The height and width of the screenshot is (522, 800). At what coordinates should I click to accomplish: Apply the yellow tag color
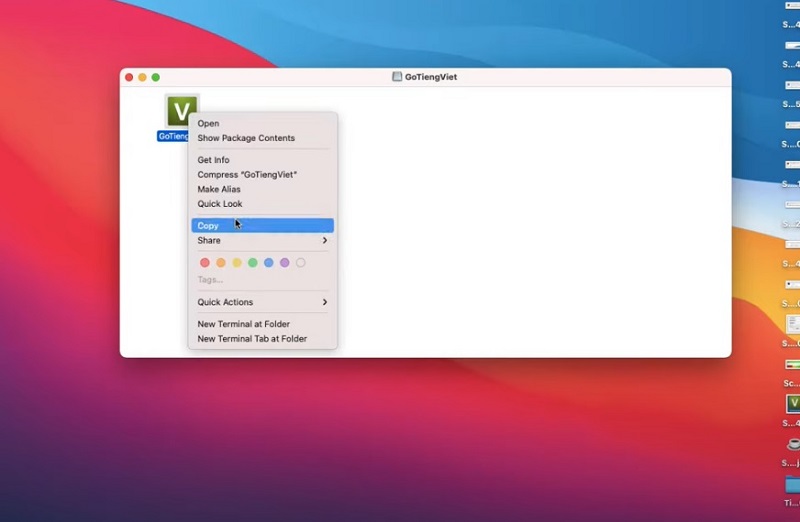[x=237, y=263]
